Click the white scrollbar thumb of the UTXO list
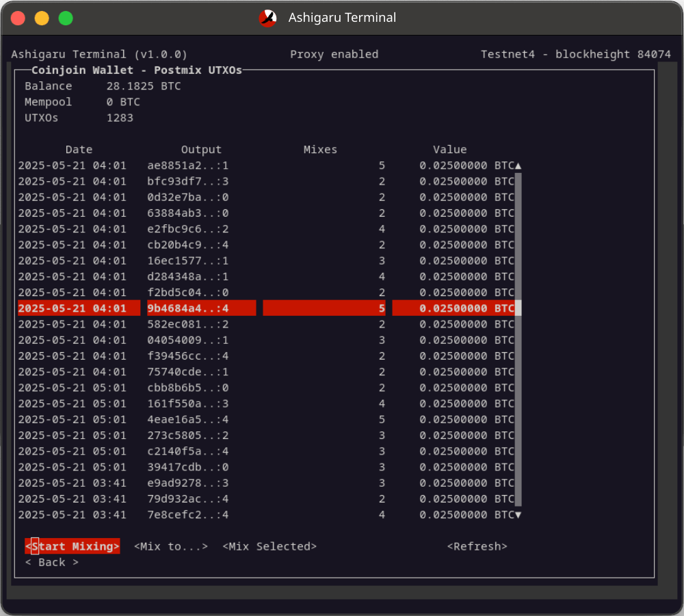This screenshot has height=616, width=684. tap(518, 308)
